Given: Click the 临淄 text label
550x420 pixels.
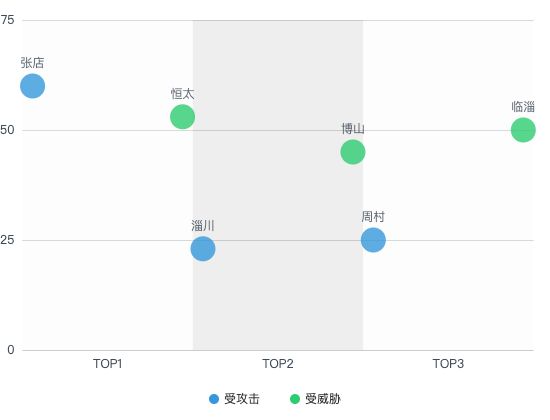Looking at the screenshot, I should [x=523, y=107].
